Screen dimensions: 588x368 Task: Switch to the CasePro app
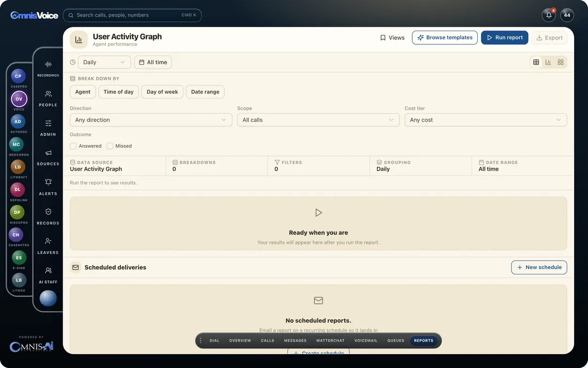tap(18, 76)
